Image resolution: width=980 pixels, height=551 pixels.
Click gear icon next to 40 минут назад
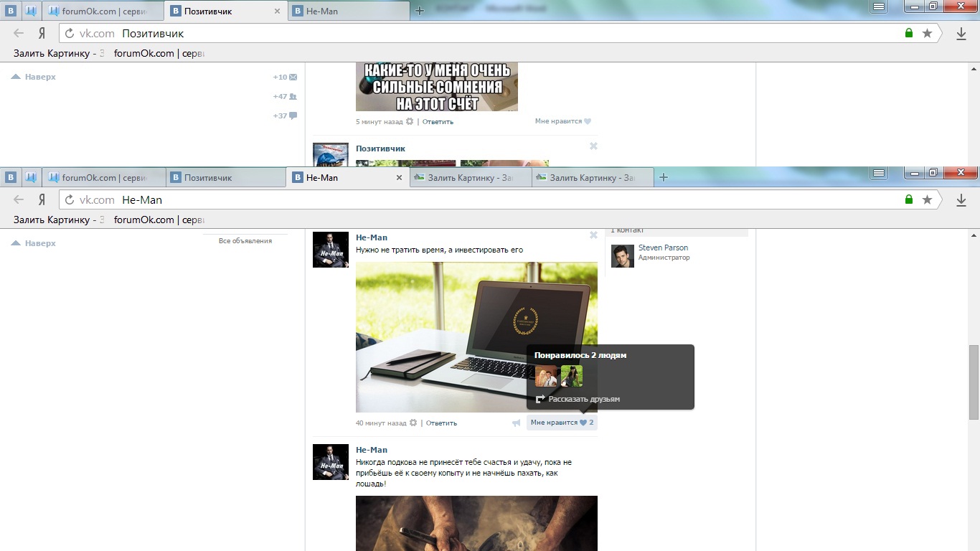click(413, 423)
